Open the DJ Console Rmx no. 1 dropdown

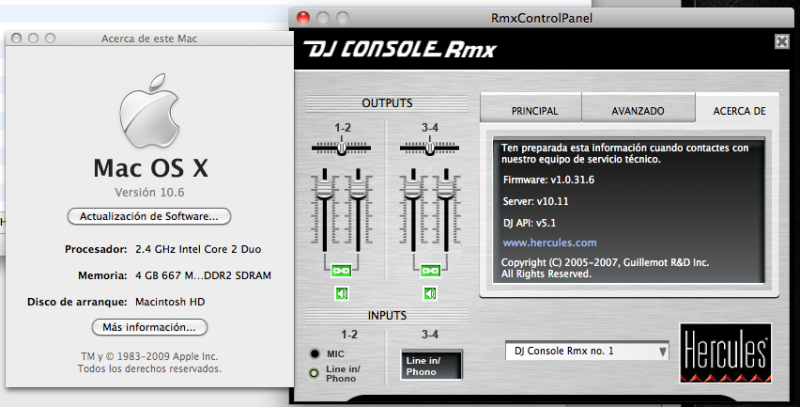coord(587,351)
